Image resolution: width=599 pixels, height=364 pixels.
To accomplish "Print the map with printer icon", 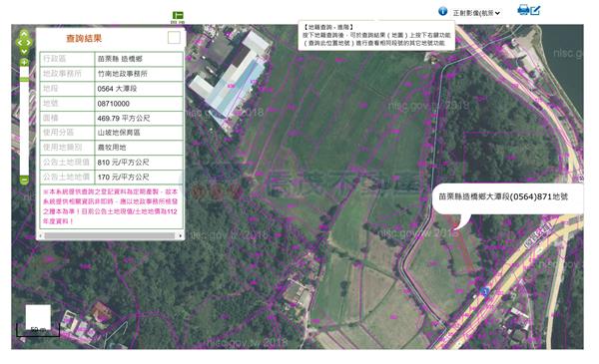I will (x=523, y=10).
